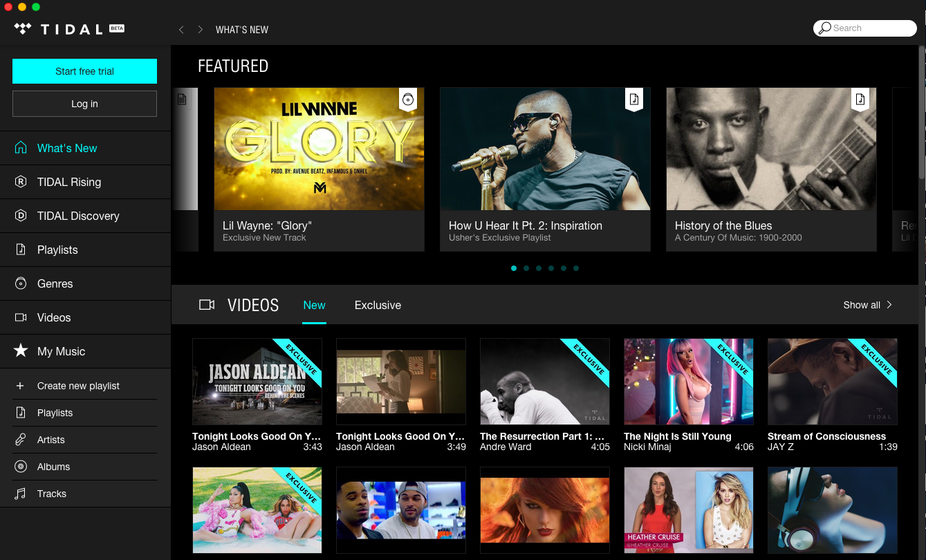The height and width of the screenshot is (560, 926).
Task: Open Usher How U Hear It playlist image
Action: coord(545,149)
